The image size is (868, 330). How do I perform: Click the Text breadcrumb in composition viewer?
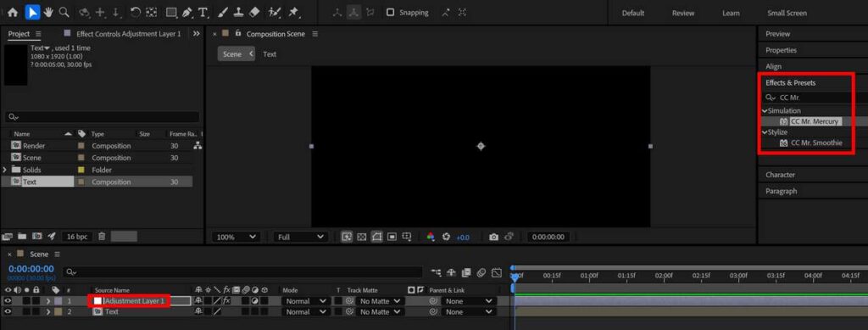270,54
